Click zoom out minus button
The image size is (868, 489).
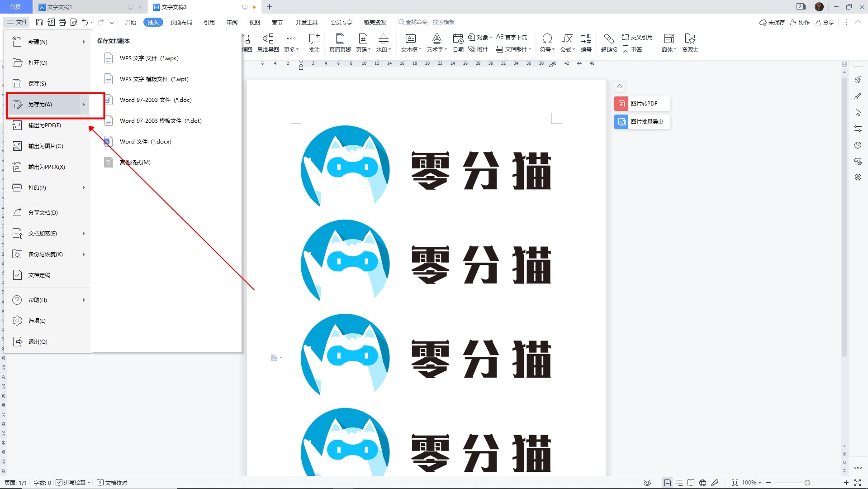pos(768,483)
